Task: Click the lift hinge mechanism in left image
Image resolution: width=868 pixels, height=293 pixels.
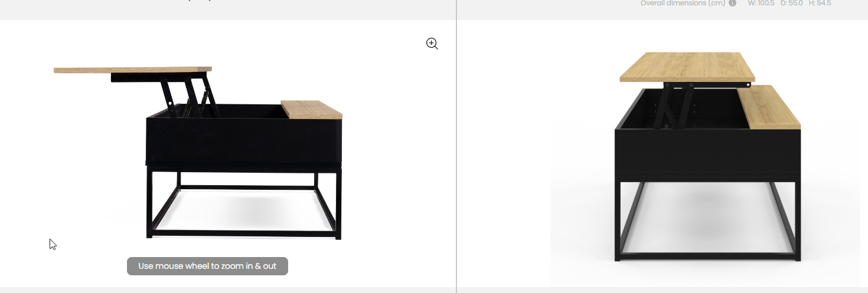Action: 186,93
